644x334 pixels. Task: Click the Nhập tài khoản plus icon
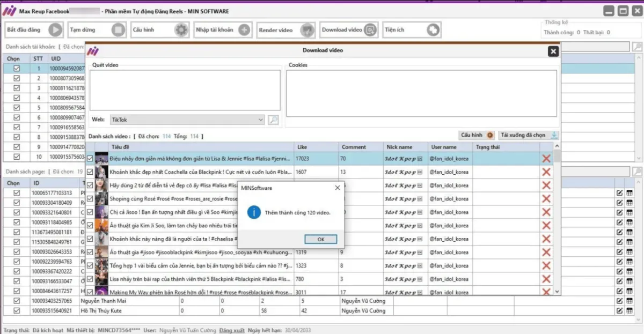click(x=244, y=29)
